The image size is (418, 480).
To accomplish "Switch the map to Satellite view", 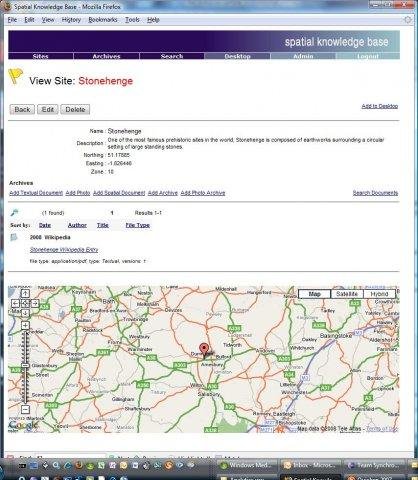I will [x=347, y=294].
